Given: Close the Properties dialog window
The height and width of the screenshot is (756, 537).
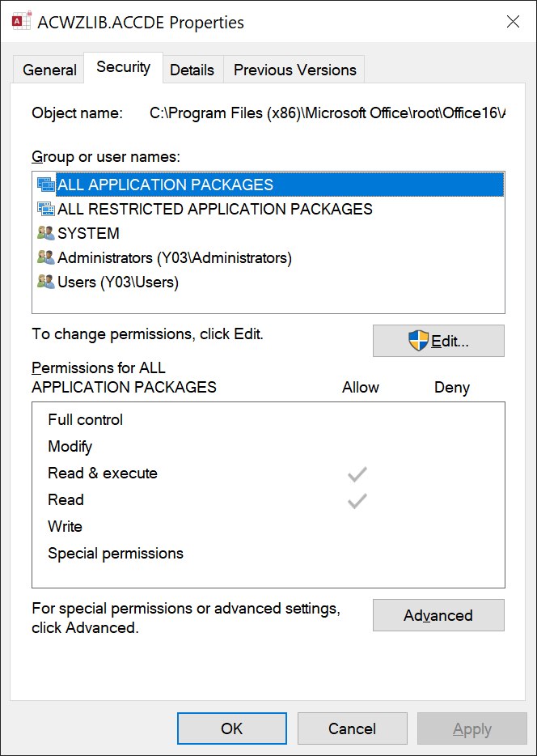Looking at the screenshot, I should [513, 22].
